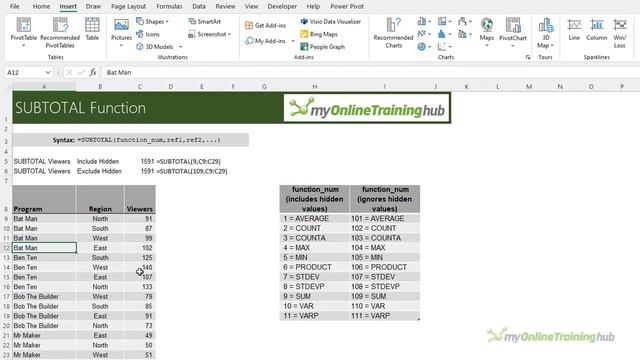
Task: Switch to the Home tab
Action: tap(41, 7)
